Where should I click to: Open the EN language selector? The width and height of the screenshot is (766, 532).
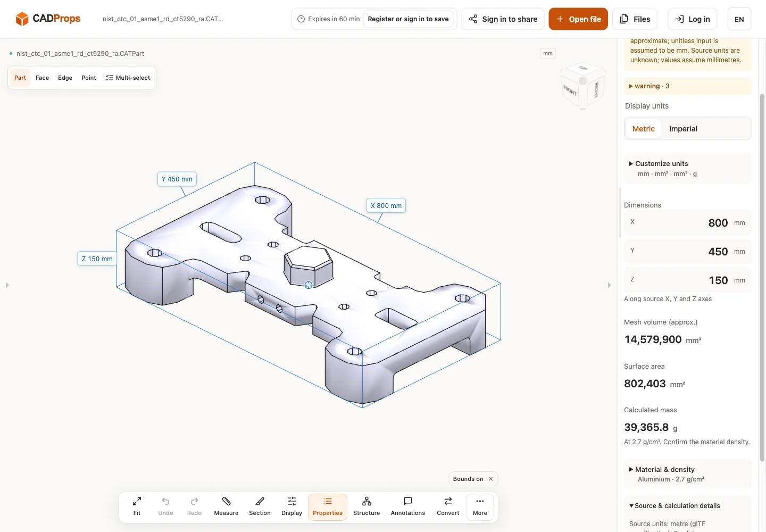click(x=739, y=19)
